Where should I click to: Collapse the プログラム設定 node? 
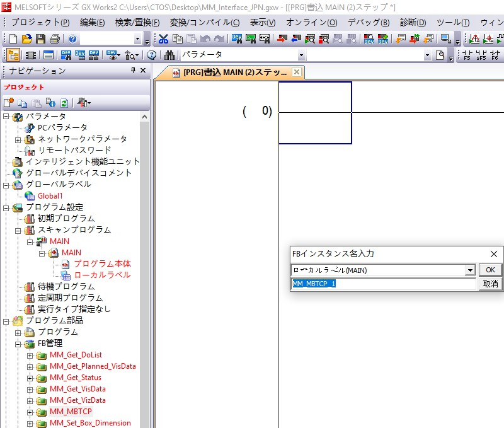(x=6, y=209)
